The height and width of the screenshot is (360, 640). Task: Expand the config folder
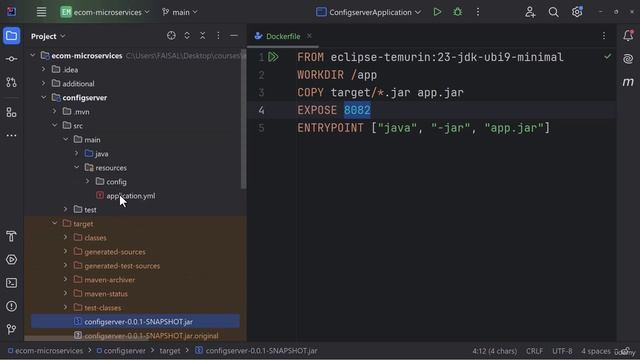[88, 181]
